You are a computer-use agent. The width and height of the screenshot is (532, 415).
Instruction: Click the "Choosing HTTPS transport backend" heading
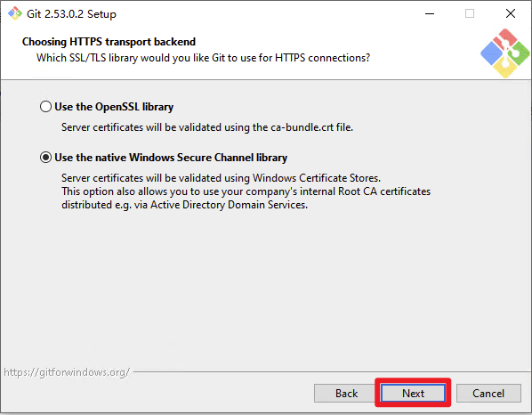coord(109,42)
